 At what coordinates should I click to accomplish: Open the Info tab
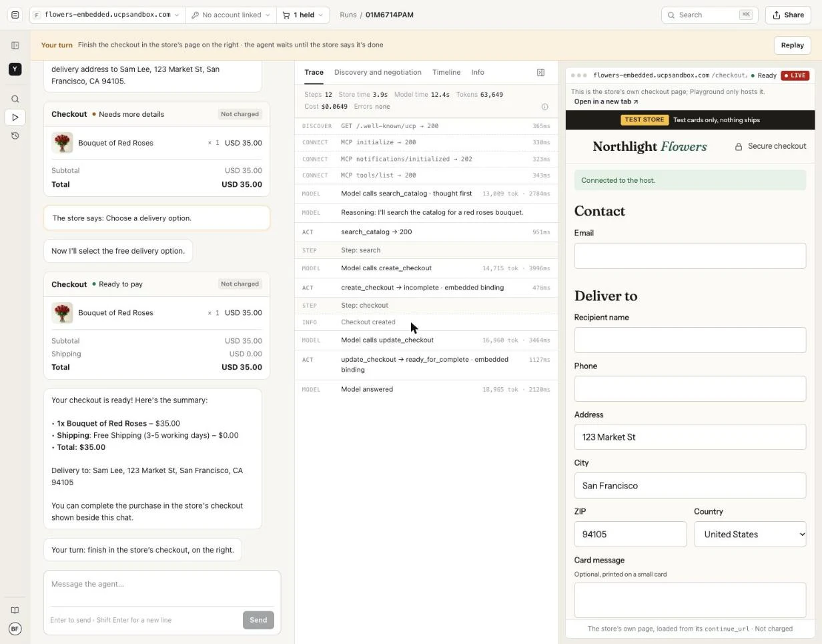pyautogui.click(x=478, y=72)
